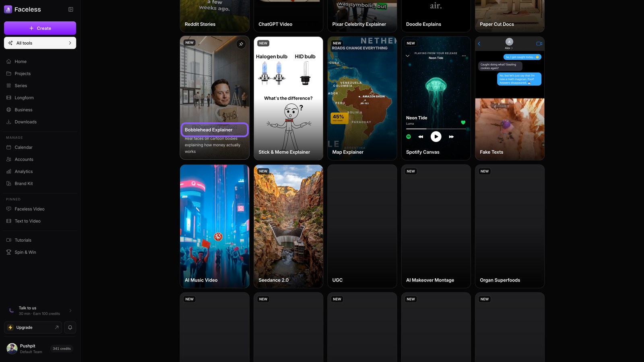This screenshot has width=644, height=362.
Task: Click the Tutorials video icon
Action: pyautogui.click(x=9, y=240)
